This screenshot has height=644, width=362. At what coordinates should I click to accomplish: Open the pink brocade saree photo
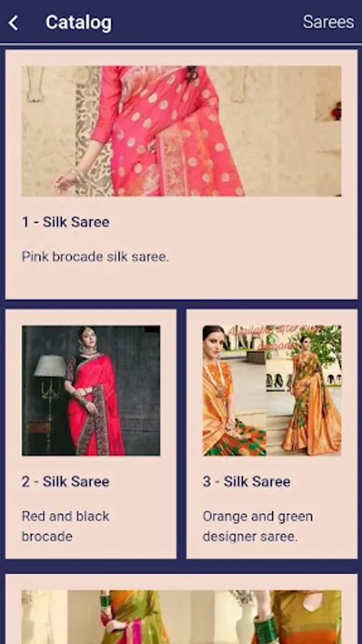point(181,131)
